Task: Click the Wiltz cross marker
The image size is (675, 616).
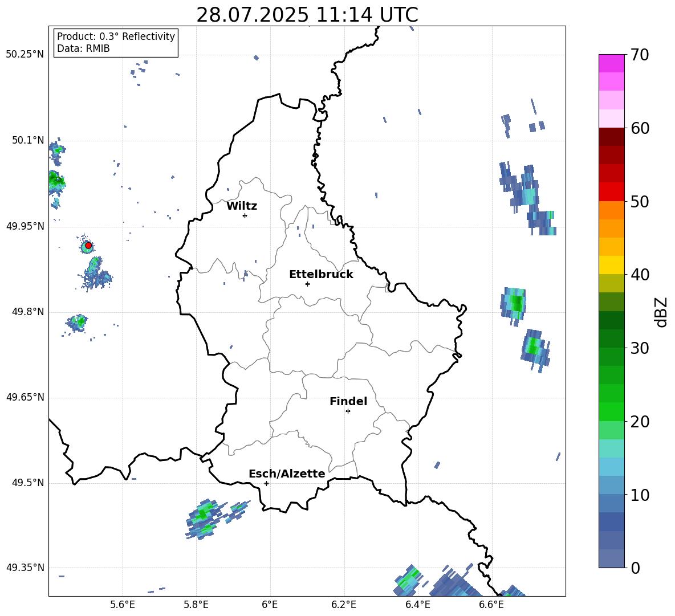Action: coord(245,215)
